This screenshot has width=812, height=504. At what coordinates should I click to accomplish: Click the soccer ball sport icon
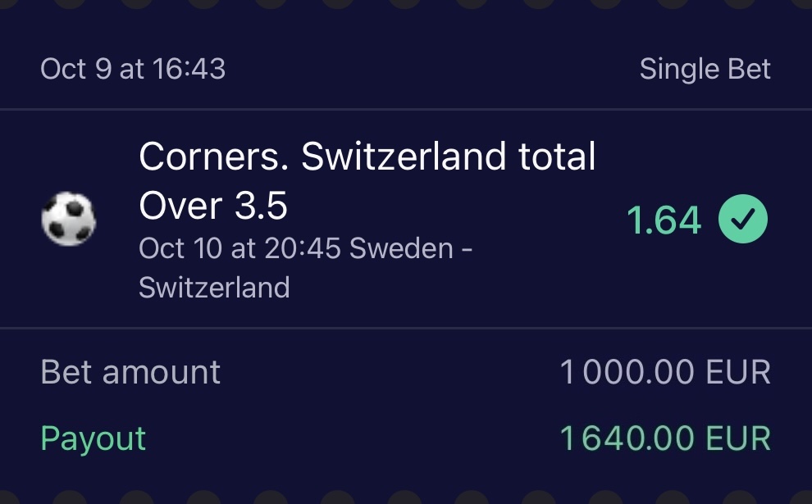[x=68, y=220]
